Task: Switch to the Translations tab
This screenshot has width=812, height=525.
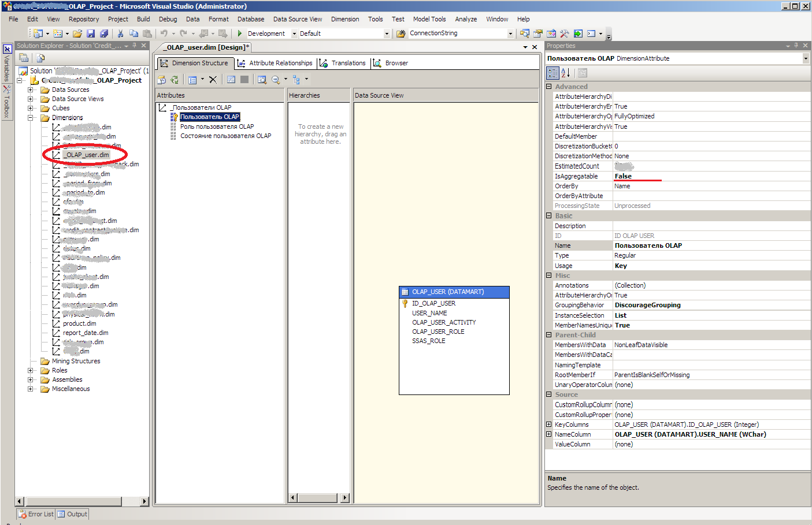Action: (343, 63)
